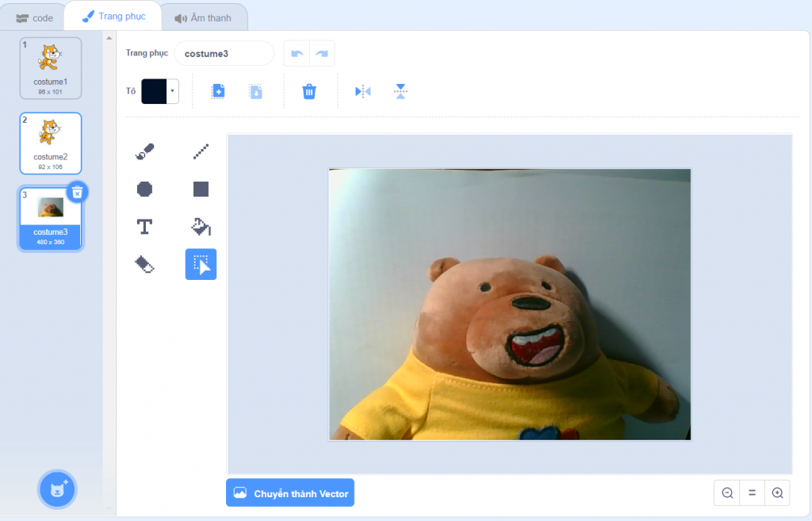Switch to the code tab
This screenshot has height=521, width=812.
pyautogui.click(x=34, y=18)
